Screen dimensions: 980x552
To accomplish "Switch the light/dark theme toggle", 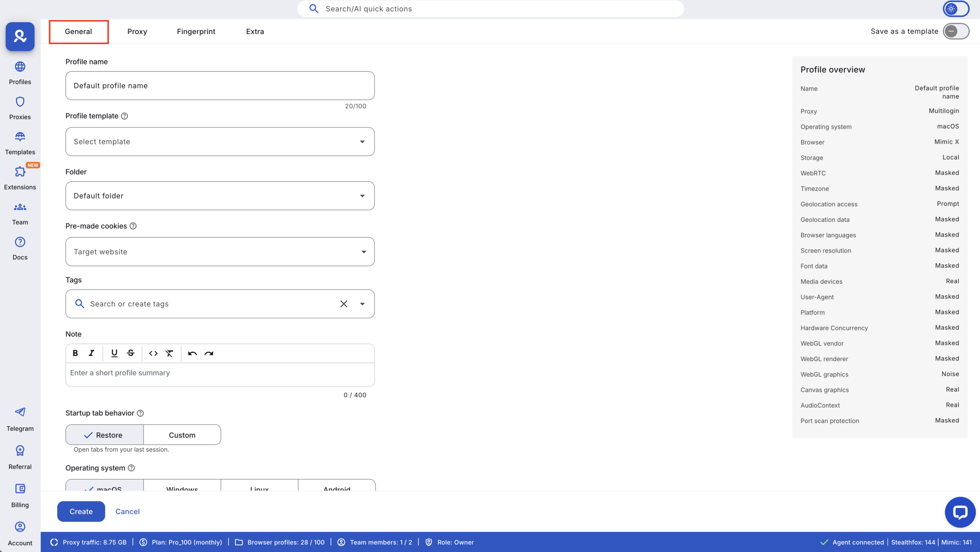I will coord(955,9).
